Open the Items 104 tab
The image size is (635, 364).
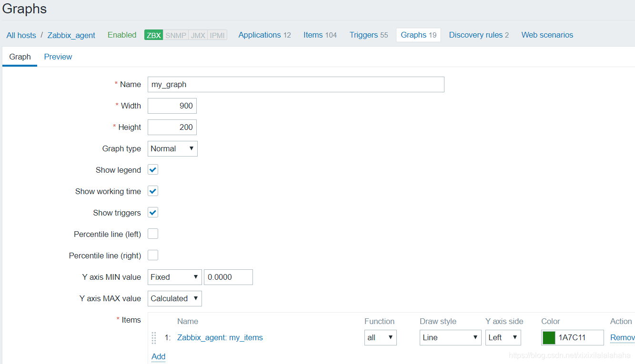[320, 35]
